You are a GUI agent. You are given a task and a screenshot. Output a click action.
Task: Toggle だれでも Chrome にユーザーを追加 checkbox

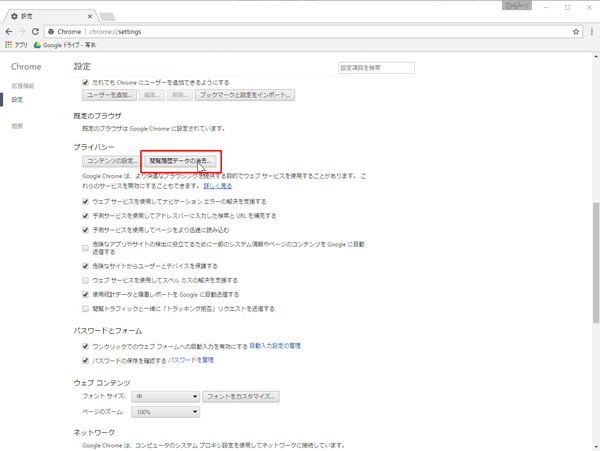[85, 82]
